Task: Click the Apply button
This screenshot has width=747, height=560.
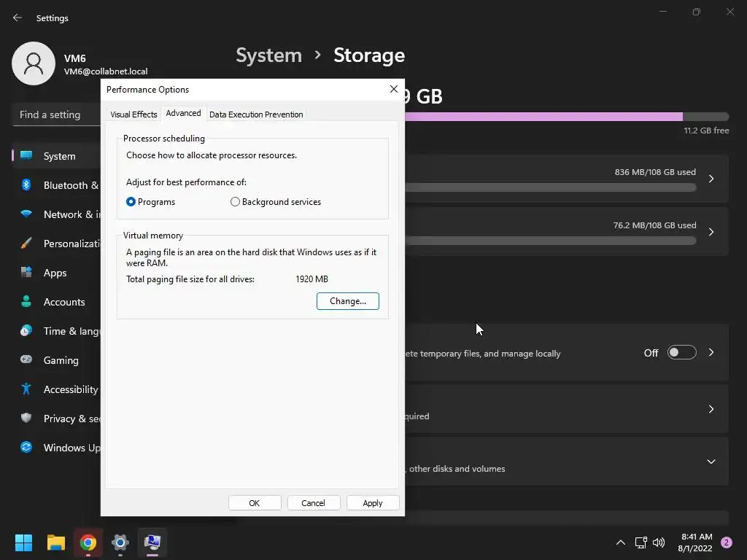Action: [x=373, y=503]
